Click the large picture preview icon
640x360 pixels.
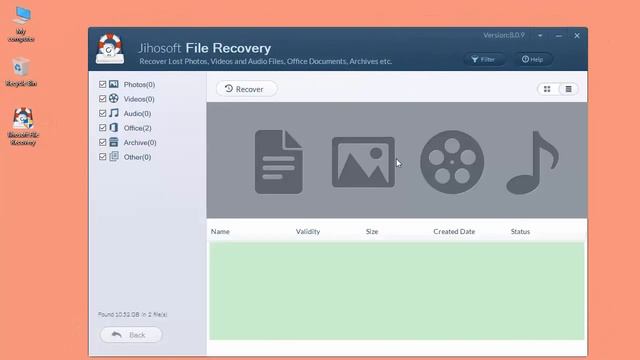pos(363,162)
